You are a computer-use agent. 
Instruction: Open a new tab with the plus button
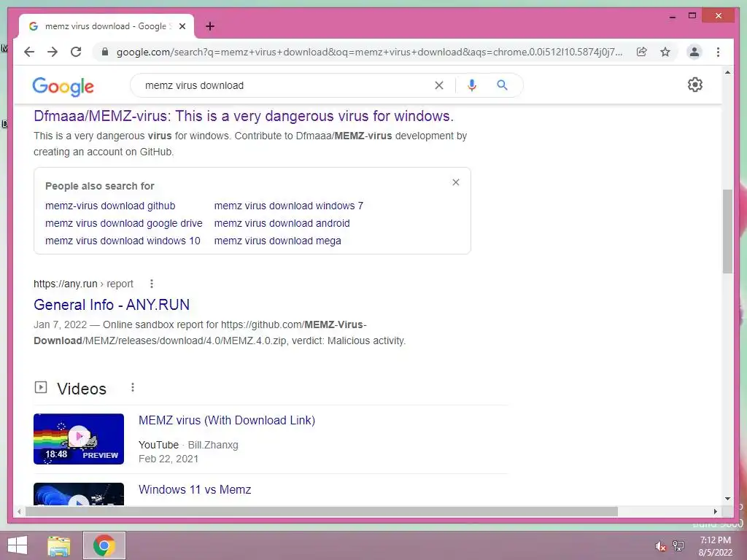[x=210, y=26]
